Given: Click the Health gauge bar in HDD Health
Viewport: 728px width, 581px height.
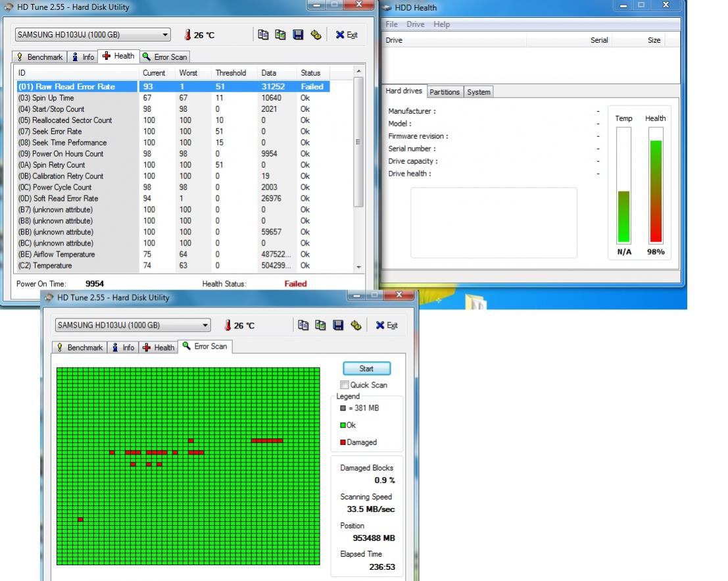Looking at the screenshot, I should click(656, 186).
